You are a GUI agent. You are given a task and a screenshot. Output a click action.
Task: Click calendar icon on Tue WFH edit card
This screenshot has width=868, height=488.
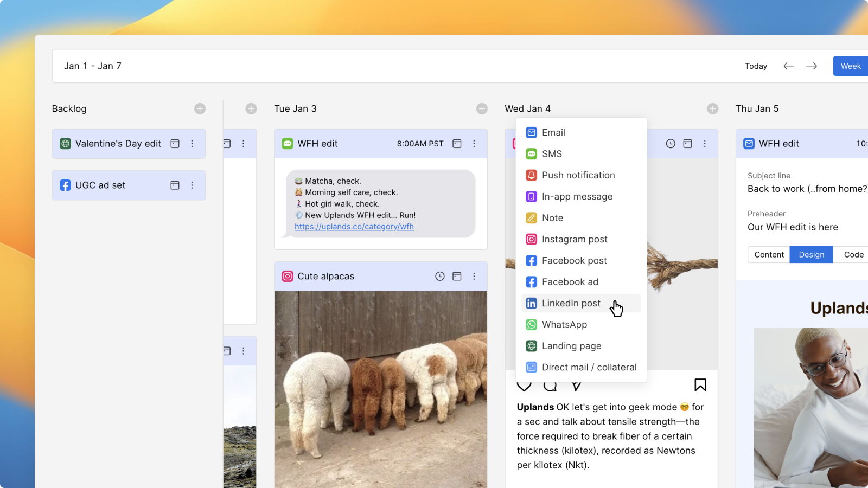click(x=457, y=144)
